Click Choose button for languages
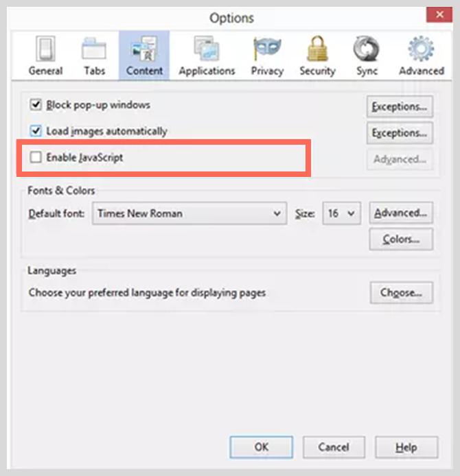This screenshot has height=476, width=460. pos(402,293)
